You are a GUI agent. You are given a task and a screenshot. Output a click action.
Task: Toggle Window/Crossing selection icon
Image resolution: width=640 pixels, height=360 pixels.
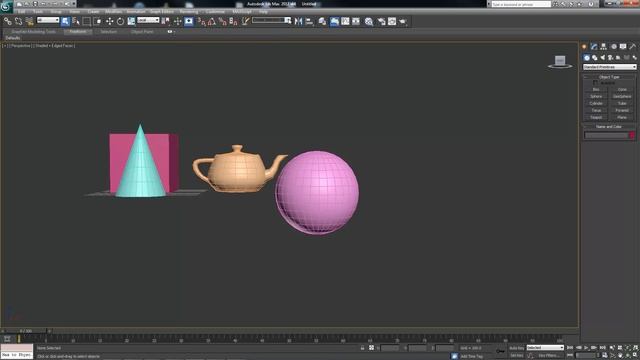[98, 21]
